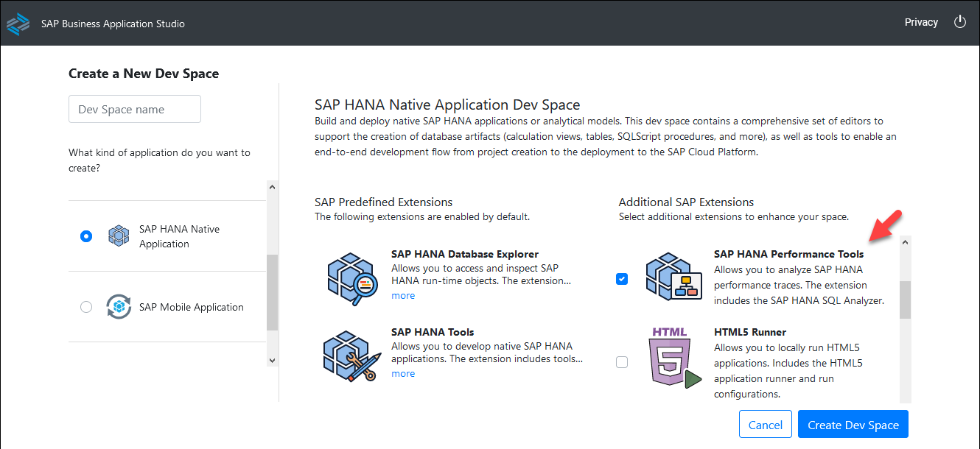Image resolution: width=980 pixels, height=449 pixels.
Task: Click the power/logout icon in header
Action: (x=959, y=22)
